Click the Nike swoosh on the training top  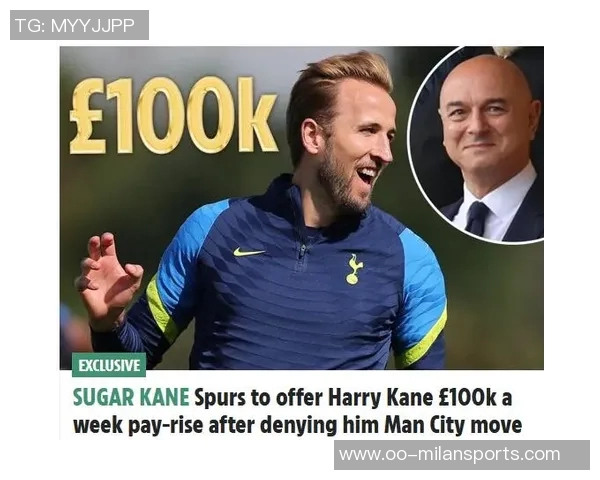(249, 252)
